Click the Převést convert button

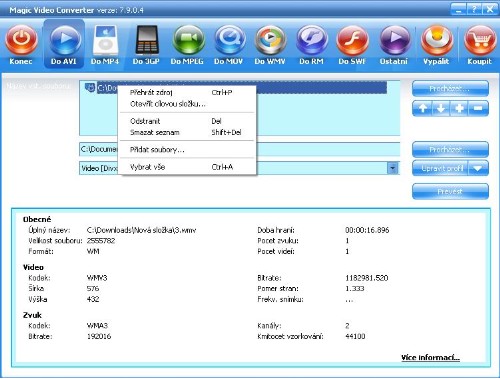(x=450, y=191)
